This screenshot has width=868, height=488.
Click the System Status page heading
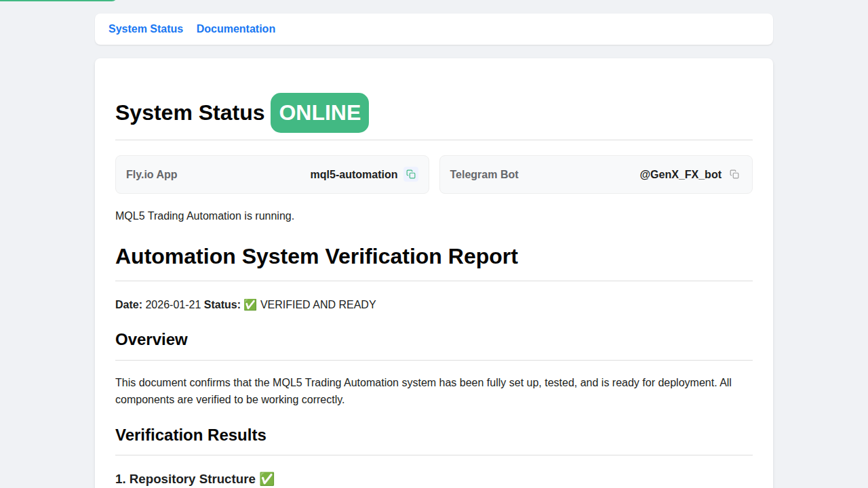pyautogui.click(x=190, y=113)
